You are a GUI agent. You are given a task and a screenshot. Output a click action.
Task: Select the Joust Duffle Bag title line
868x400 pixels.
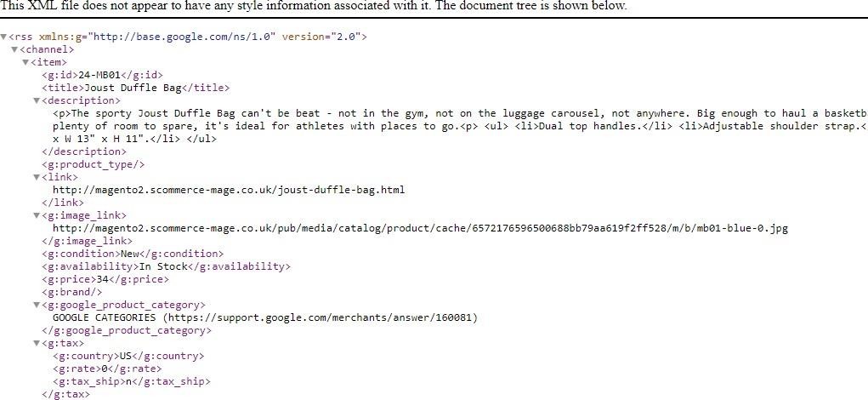pos(136,88)
